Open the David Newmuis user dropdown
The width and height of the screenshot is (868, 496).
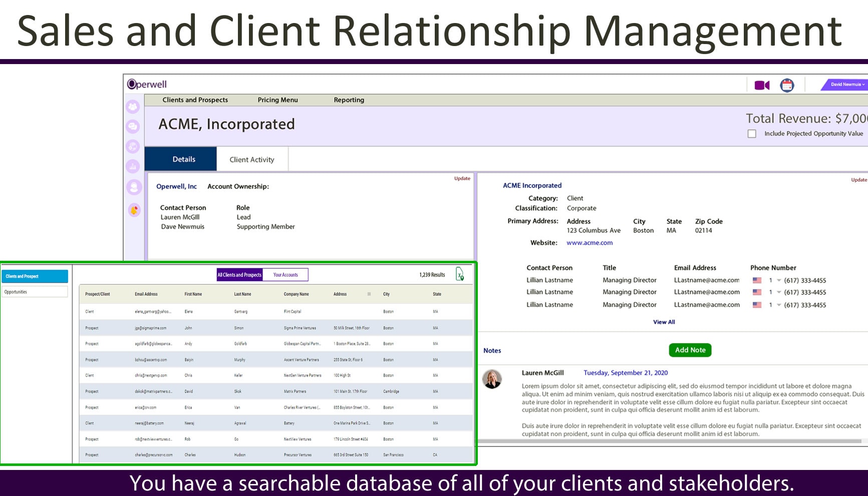(845, 85)
